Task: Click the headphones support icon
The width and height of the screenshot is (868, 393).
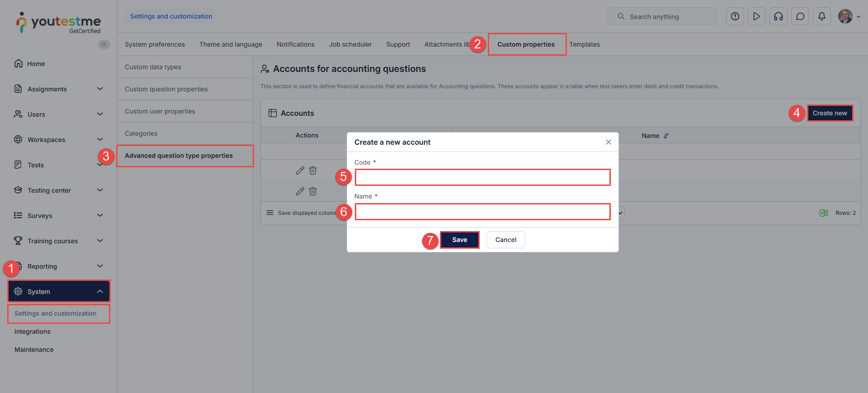Action: tap(778, 17)
